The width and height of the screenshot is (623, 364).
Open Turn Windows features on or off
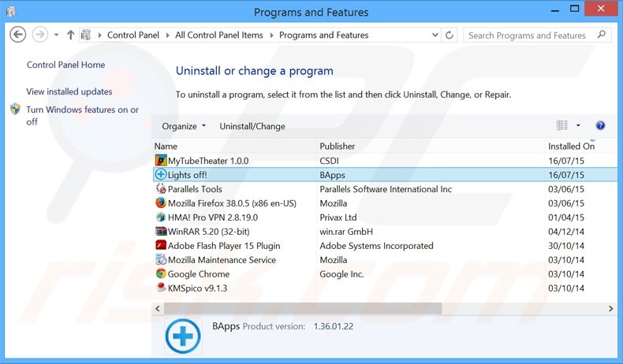coord(83,116)
